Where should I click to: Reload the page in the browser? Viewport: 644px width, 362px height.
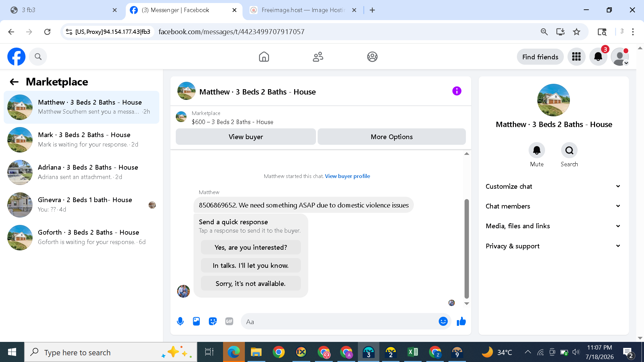tap(47, 32)
